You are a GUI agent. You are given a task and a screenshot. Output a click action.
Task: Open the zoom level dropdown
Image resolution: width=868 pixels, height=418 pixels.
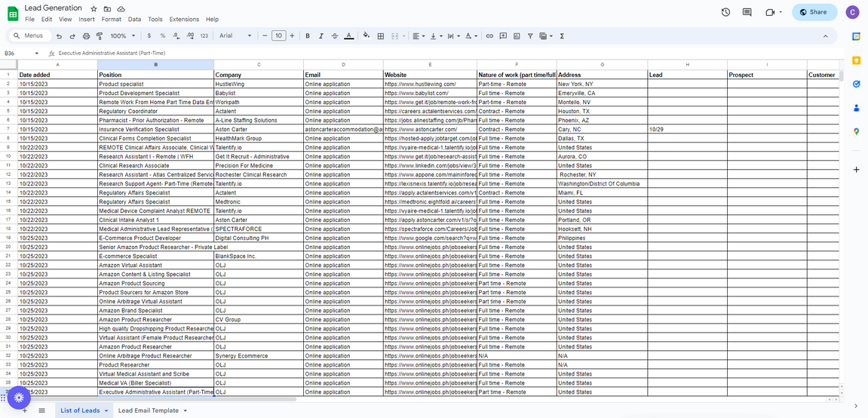pos(123,36)
